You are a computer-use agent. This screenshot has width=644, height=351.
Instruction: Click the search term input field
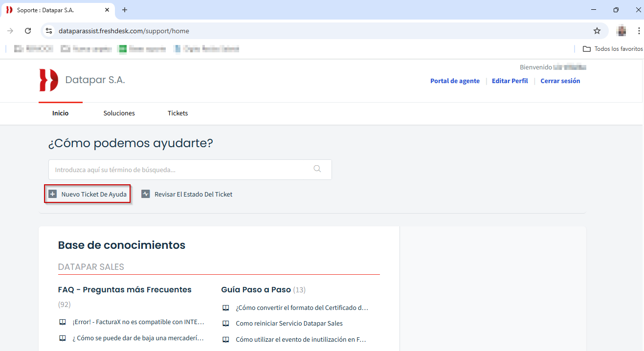tap(190, 170)
